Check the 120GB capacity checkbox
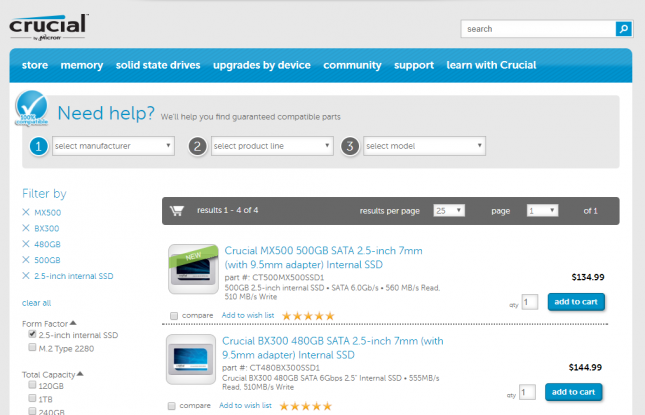The height and width of the screenshot is (415, 645). tap(32, 385)
